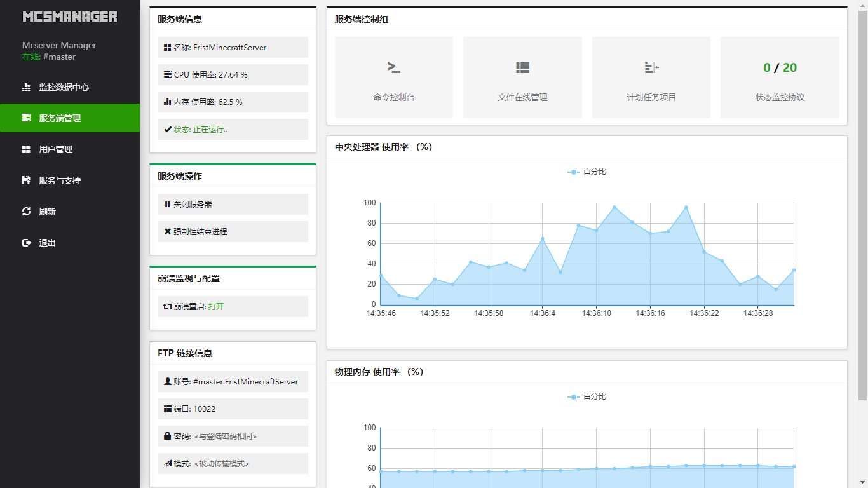Open 用户管理 in the sidebar menu
Screen dimensions: 868x488
click(55, 149)
